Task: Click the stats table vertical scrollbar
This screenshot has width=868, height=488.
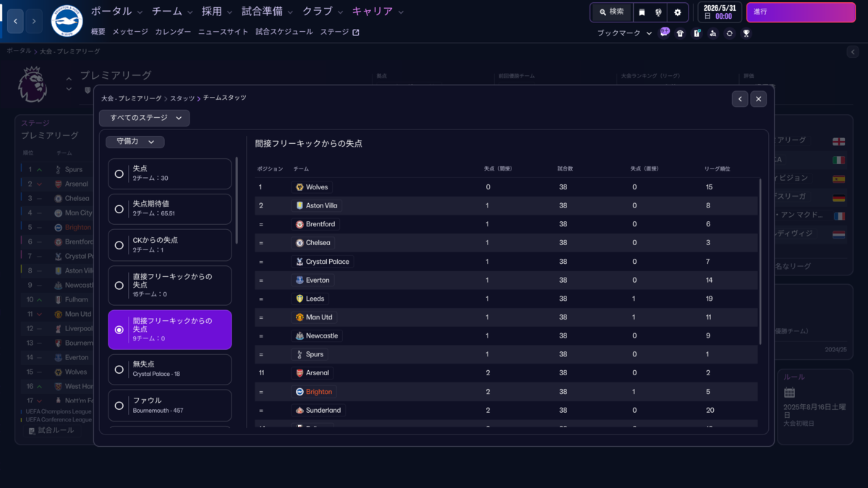Action: coord(760,260)
